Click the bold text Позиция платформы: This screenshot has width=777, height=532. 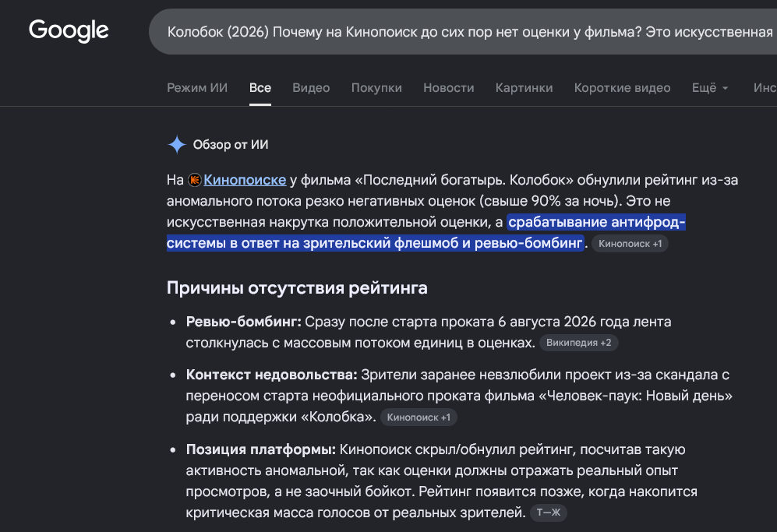(260, 449)
